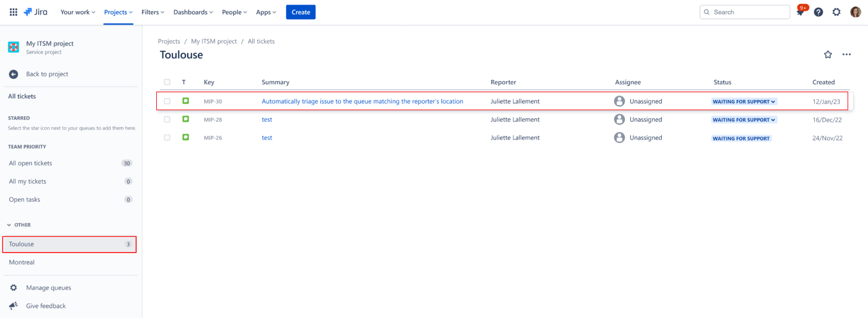This screenshot has width=868, height=318.
Task: Toggle the select-all header checkbox
Action: coord(167,82)
